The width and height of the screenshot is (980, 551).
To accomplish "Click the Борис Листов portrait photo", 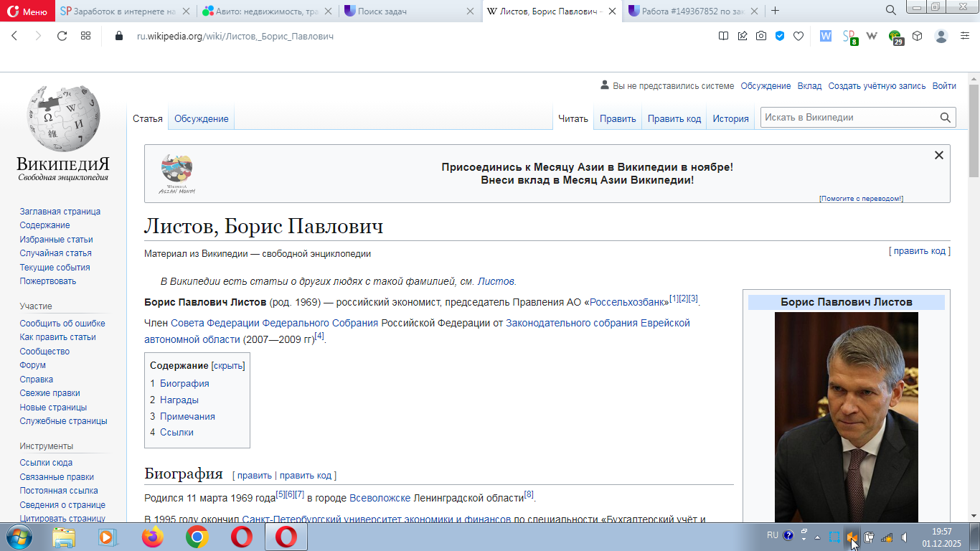I will click(x=847, y=418).
